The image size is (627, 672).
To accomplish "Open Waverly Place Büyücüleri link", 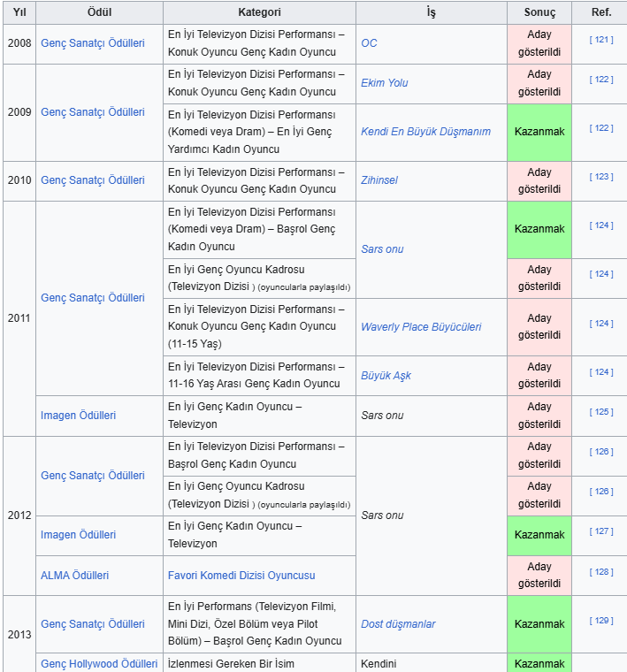I will 421,327.
